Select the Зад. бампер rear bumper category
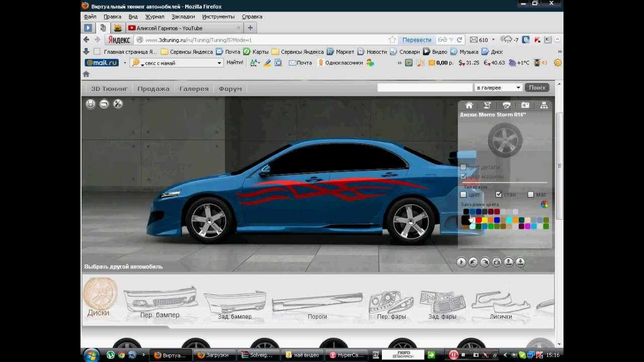Screen dimensions: 644x362 [x=234, y=305]
